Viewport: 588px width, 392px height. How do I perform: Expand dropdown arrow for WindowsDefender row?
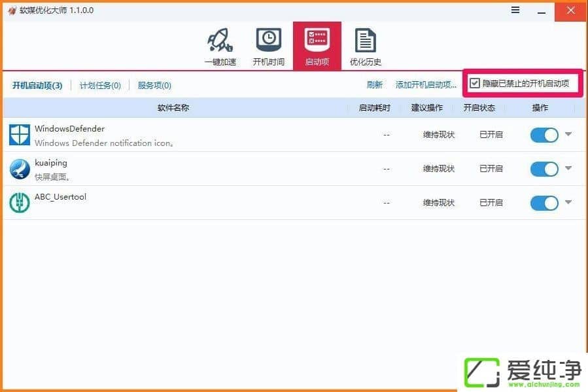(x=568, y=134)
